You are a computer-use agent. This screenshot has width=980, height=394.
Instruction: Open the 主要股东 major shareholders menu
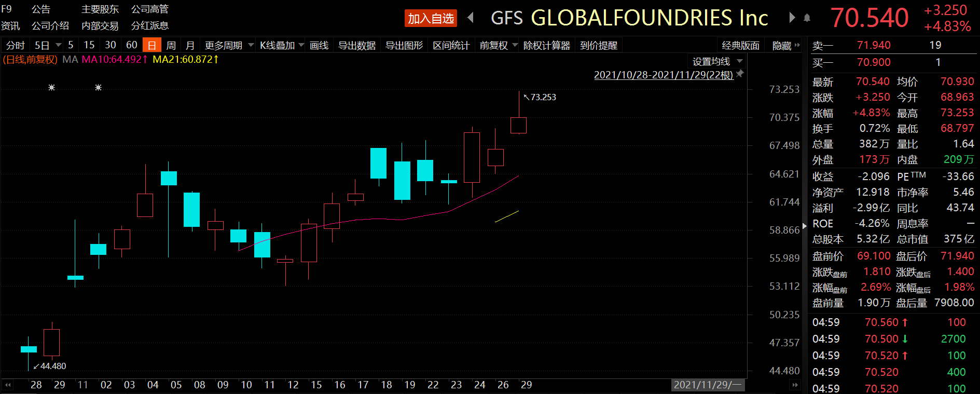click(100, 9)
